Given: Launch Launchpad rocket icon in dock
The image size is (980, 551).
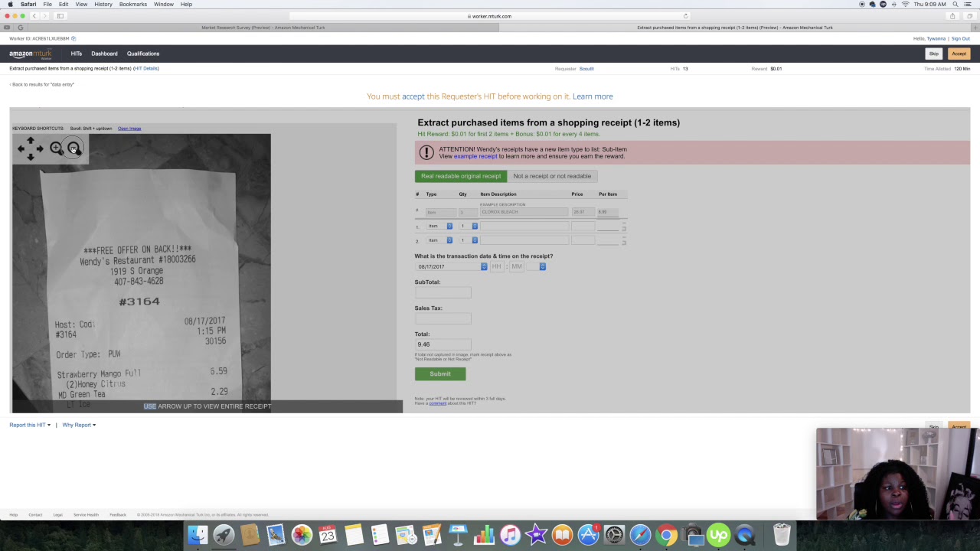Looking at the screenshot, I should point(224,535).
